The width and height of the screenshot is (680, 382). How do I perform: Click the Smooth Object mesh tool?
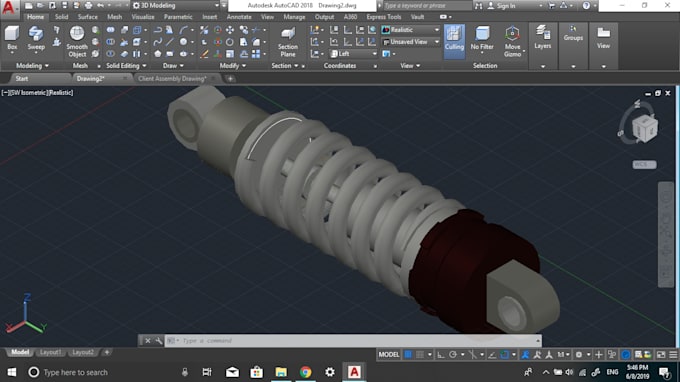[77, 42]
